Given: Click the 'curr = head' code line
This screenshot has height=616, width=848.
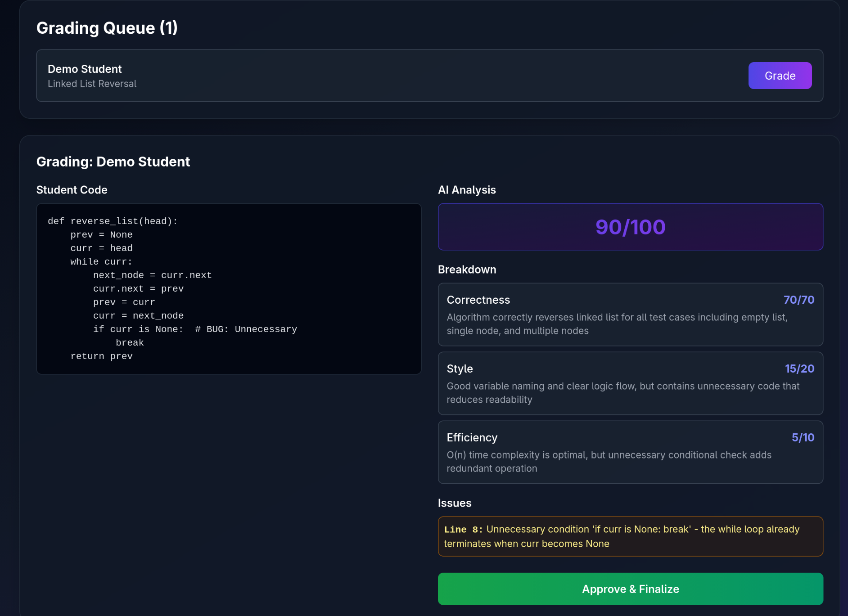Looking at the screenshot, I should coord(101,248).
